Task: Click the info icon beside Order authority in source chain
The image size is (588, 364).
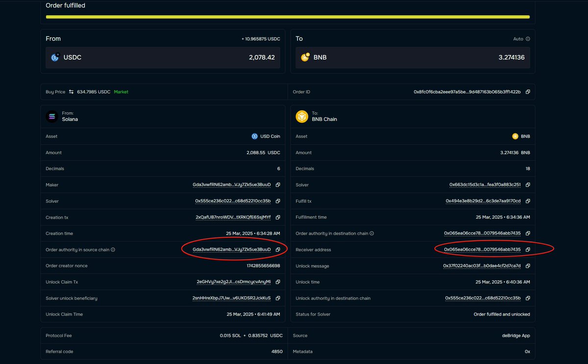Action: click(114, 249)
